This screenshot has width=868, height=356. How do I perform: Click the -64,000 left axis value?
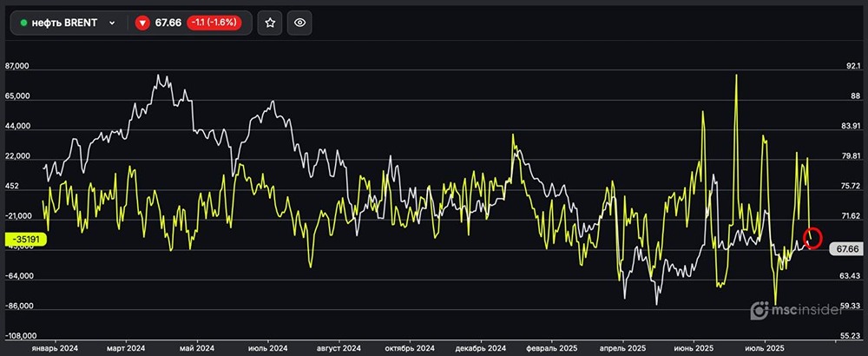(x=17, y=276)
